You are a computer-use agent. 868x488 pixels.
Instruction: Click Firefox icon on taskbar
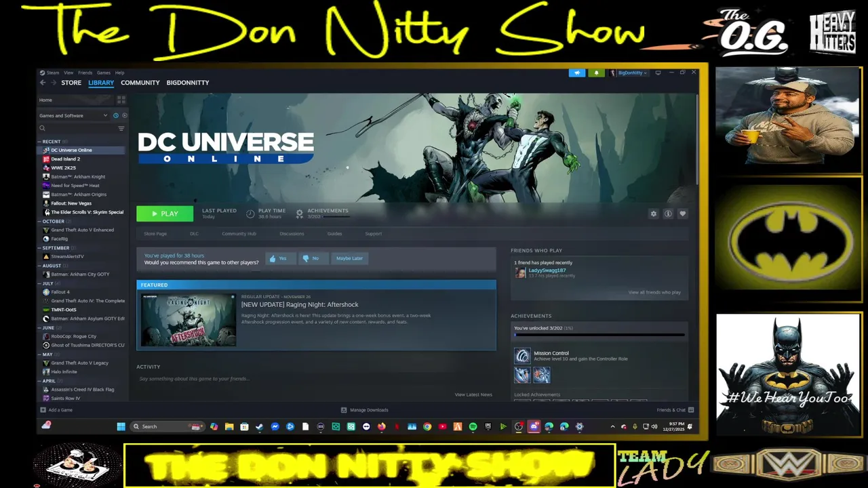pyautogui.click(x=381, y=426)
